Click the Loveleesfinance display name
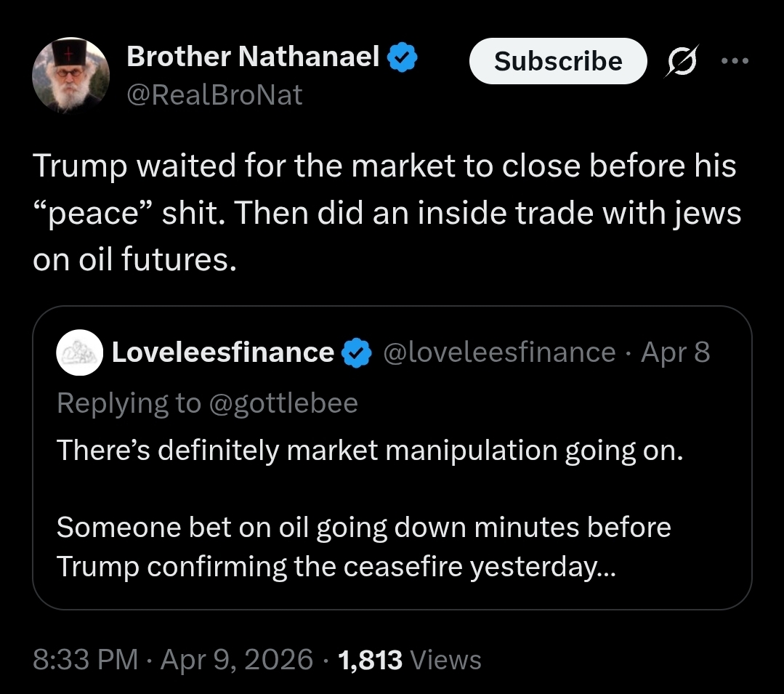784x694 pixels. tap(222, 352)
